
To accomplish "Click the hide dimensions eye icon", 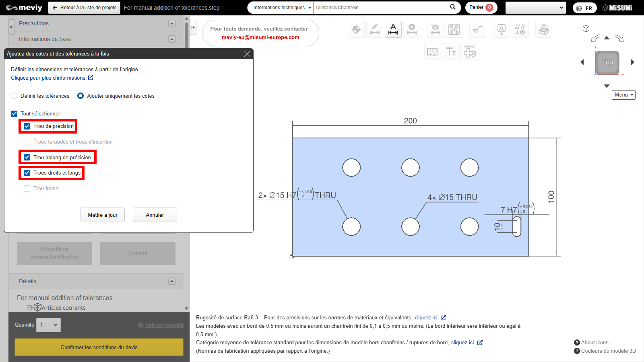I will [435, 29].
